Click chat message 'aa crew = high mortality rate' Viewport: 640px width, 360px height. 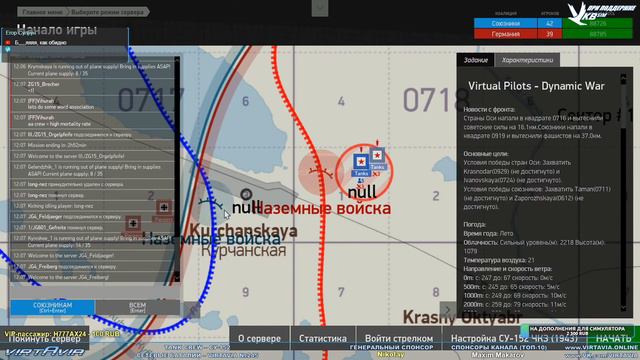point(59,124)
